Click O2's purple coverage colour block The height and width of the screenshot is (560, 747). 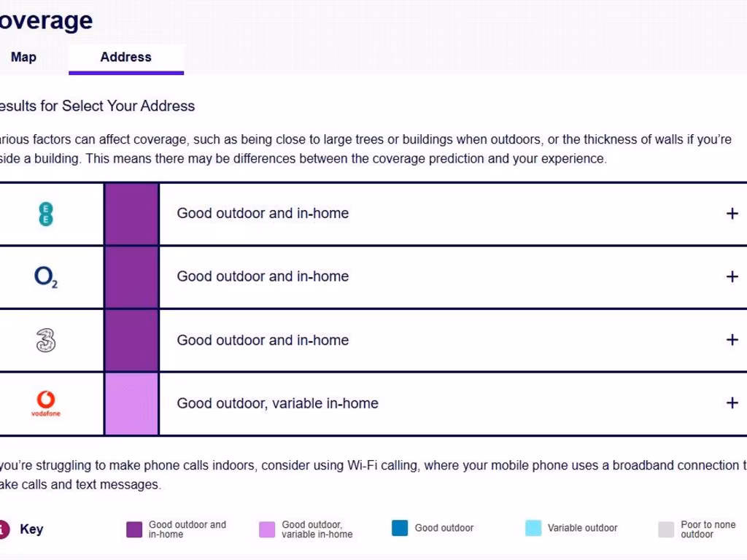[x=131, y=277]
